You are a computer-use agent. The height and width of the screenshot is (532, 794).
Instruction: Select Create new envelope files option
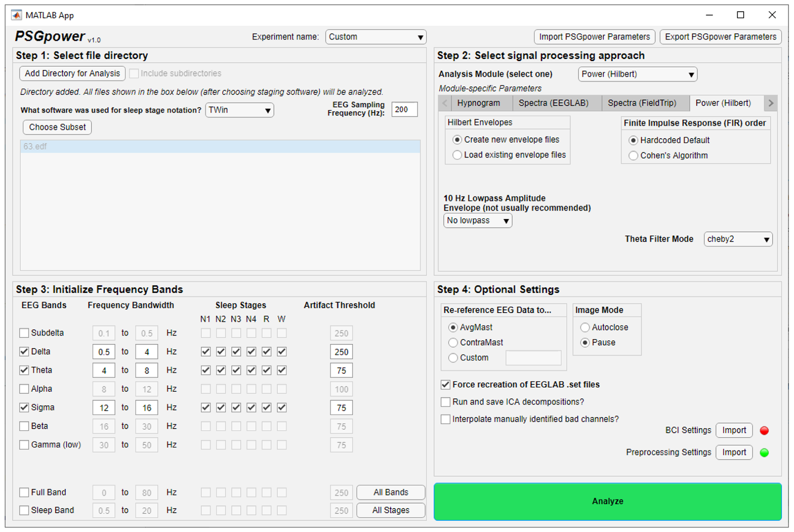457,140
